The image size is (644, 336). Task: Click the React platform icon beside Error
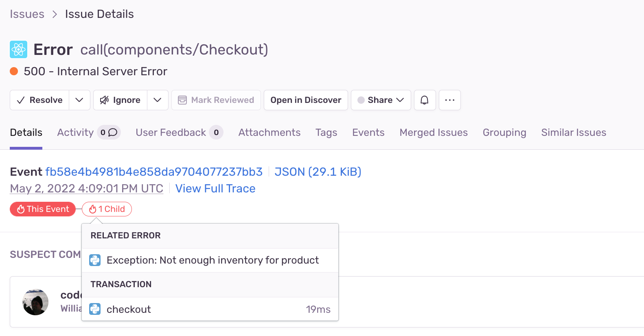(18, 50)
